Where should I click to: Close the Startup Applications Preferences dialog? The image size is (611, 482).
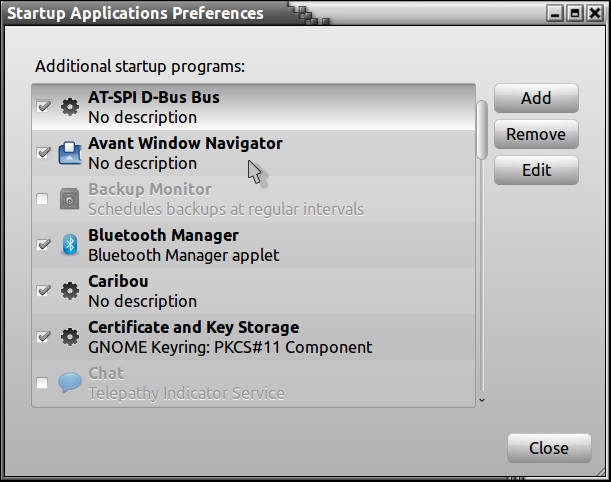click(x=548, y=448)
